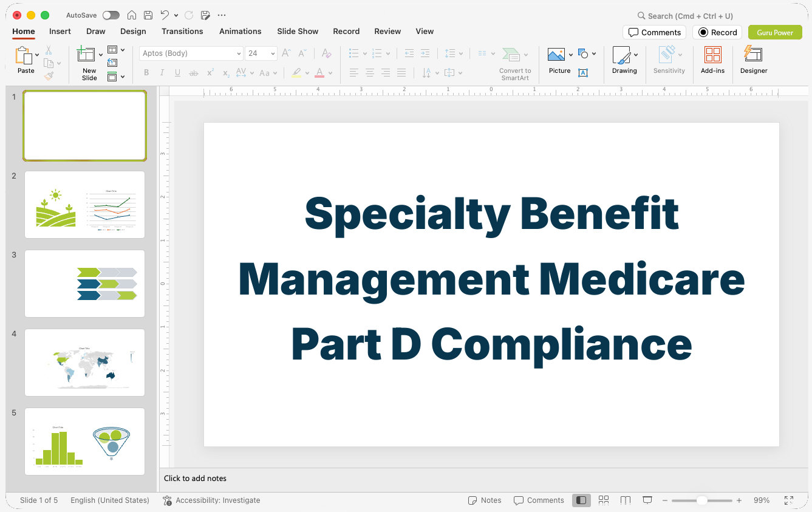Click the Clear Formatting eraser icon
The width and height of the screenshot is (812, 512).
pos(326,53)
